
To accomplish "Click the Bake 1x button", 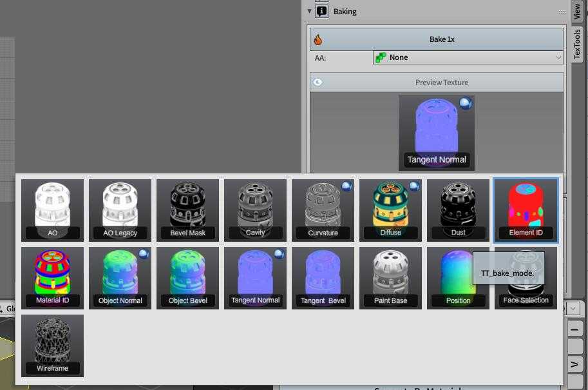I will tap(437, 39).
